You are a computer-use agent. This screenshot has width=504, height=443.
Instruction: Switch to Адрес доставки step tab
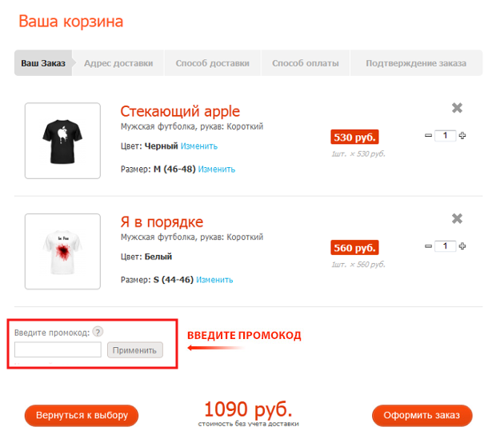click(x=118, y=63)
